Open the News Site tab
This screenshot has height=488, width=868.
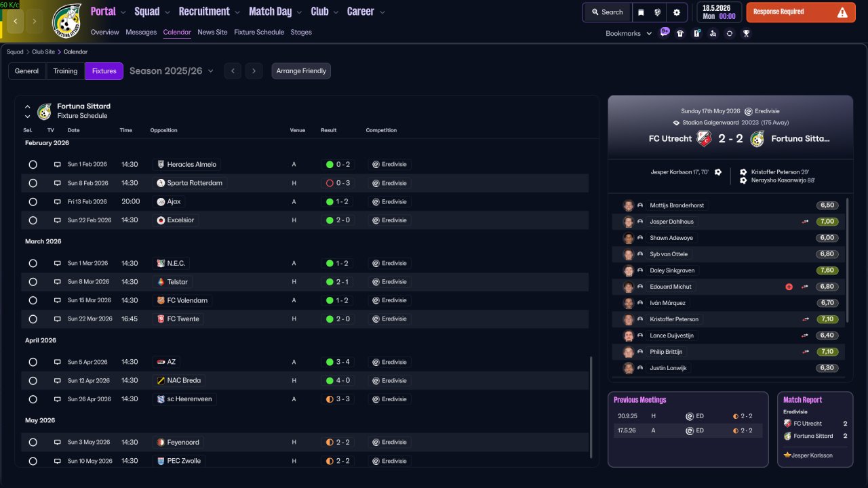click(x=212, y=33)
